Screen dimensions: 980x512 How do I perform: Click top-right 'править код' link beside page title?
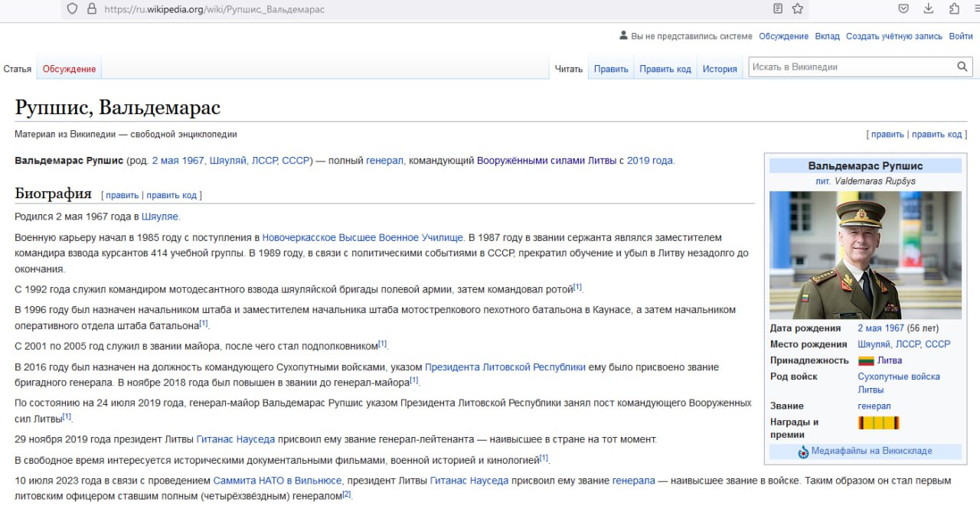(936, 134)
